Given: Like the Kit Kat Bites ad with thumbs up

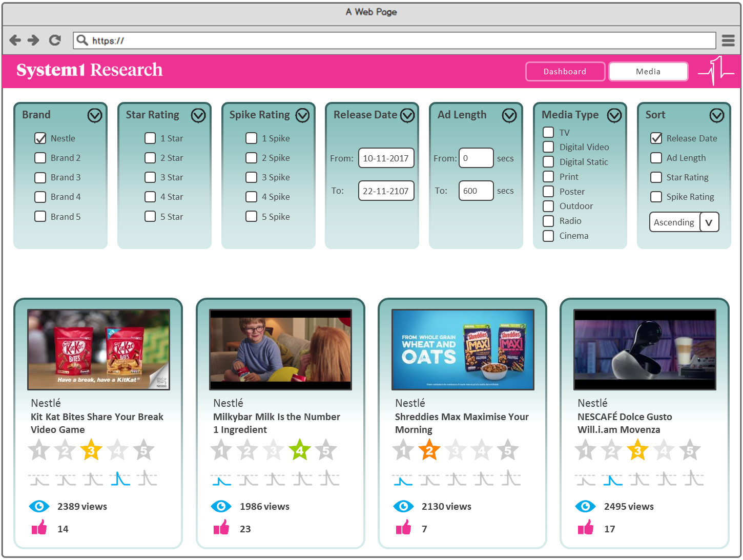Looking at the screenshot, I should tap(39, 527).
